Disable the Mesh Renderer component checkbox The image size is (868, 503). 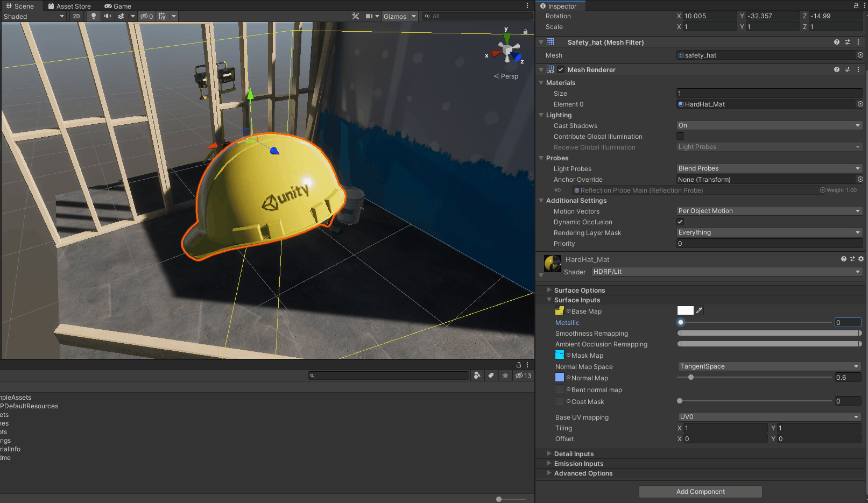click(x=561, y=69)
